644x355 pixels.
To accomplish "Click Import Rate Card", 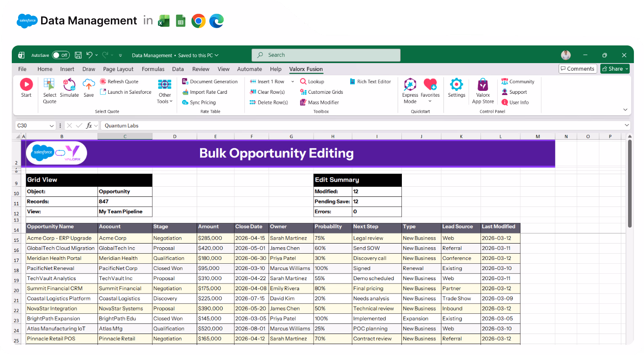I will (x=205, y=92).
